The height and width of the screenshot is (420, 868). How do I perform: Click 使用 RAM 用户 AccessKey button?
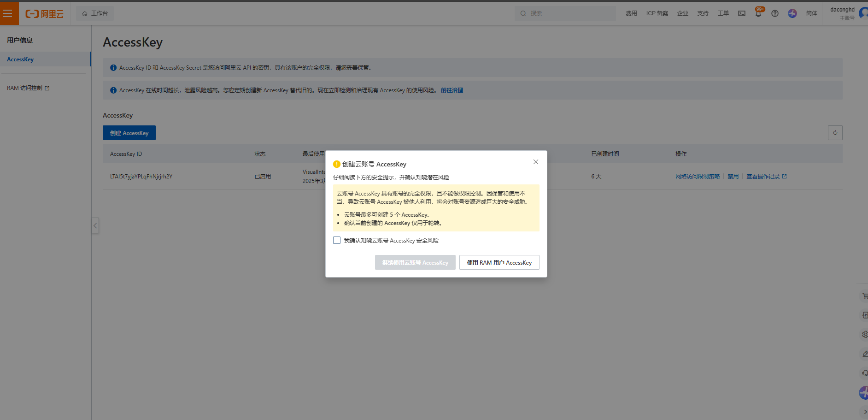click(499, 262)
